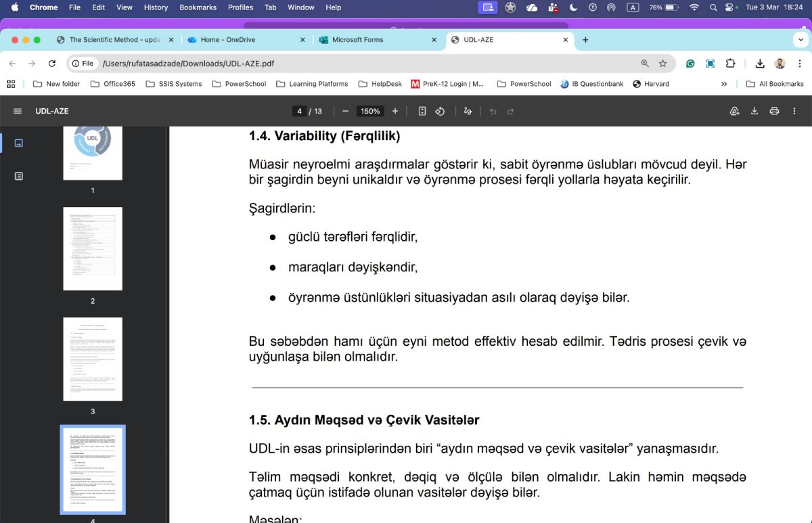Viewport: 812px width, 523px height.
Task: Open the All Bookmarks folder
Action: tap(775, 84)
